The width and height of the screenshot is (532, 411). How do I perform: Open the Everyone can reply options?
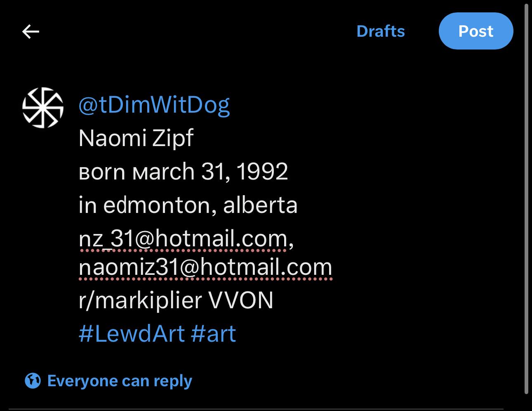coord(120,380)
